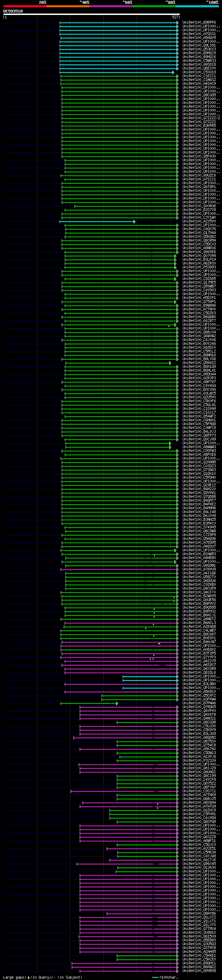Click the UniRef100_Q2H9N5 label
This screenshot has height=980, width=222.
tap(199, 462)
